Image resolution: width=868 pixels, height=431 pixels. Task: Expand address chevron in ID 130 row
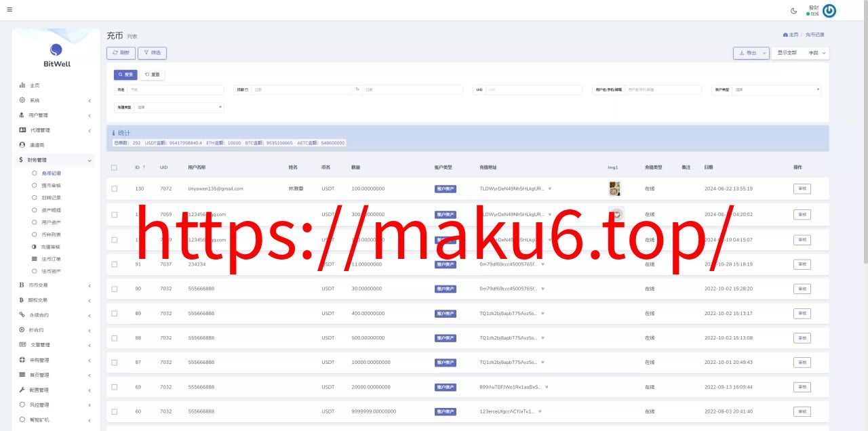(x=549, y=189)
